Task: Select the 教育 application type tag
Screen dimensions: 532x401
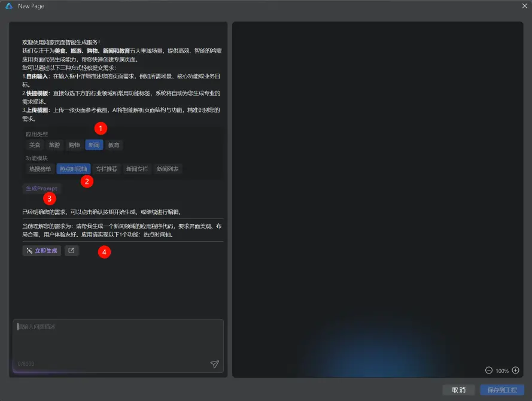Action: 114,145
